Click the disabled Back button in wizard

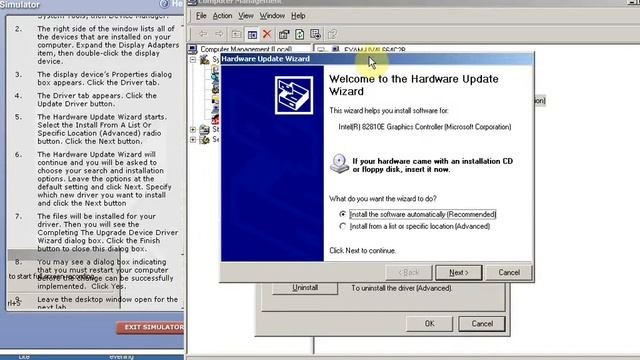409,272
